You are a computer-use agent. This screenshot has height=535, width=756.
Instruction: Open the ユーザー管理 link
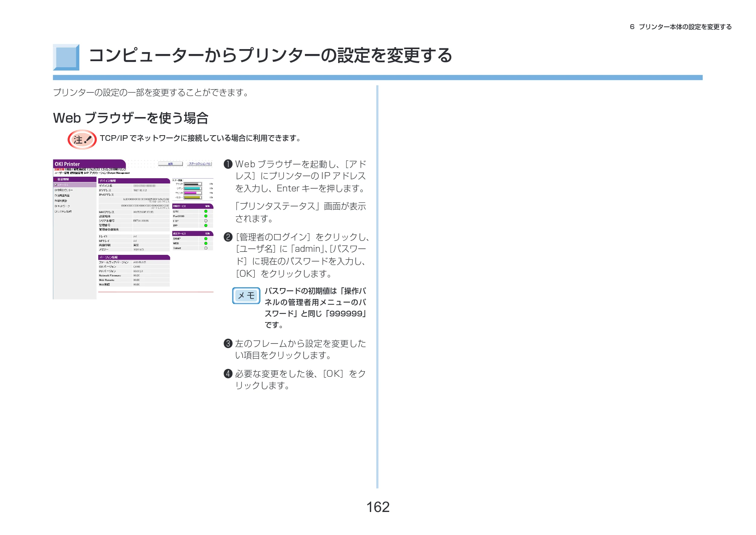click(x=62, y=173)
